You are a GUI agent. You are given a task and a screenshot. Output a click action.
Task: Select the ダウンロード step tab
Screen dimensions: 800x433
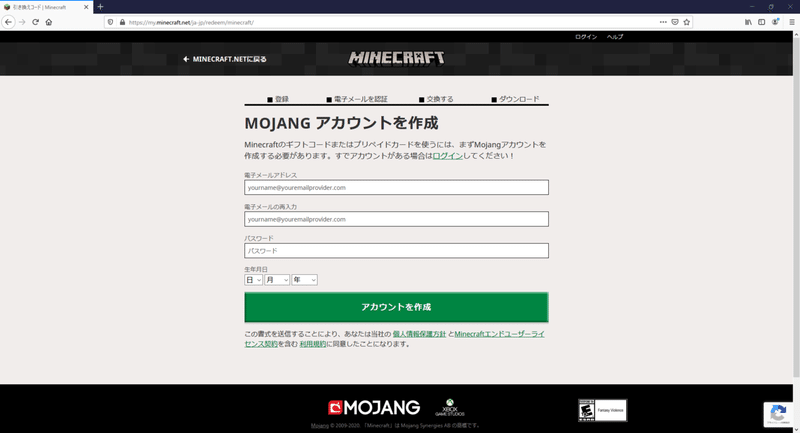click(515, 99)
